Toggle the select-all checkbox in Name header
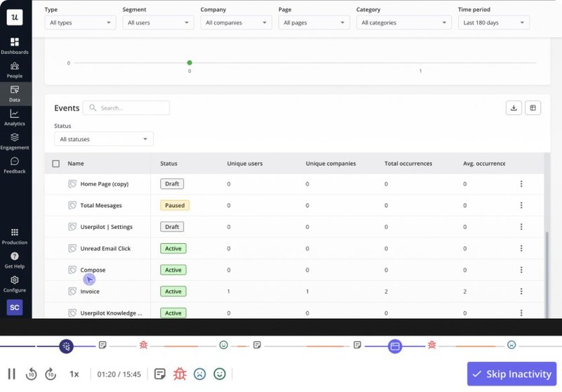The height and width of the screenshot is (392, 562). 56,164
